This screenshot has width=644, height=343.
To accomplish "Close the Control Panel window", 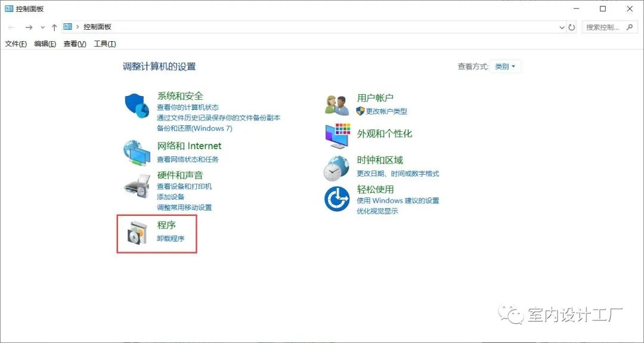I will tap(630, 8).
